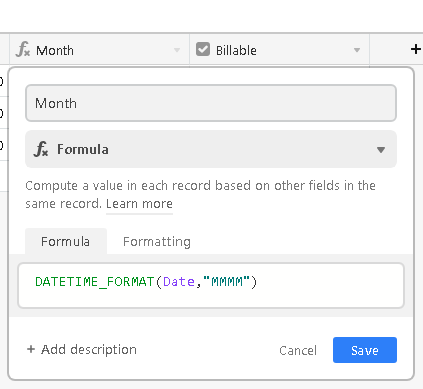Image resolution: width=423 pixels, height=389 pixels.
Task: Click the fx icon in field type selector
Action: pyautogui.click(x=41, y=149)
